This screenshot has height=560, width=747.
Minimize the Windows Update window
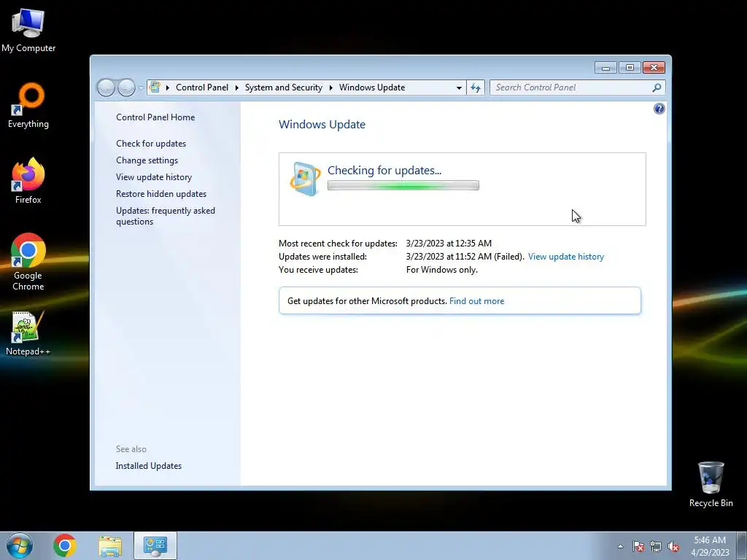pos(605,68)
